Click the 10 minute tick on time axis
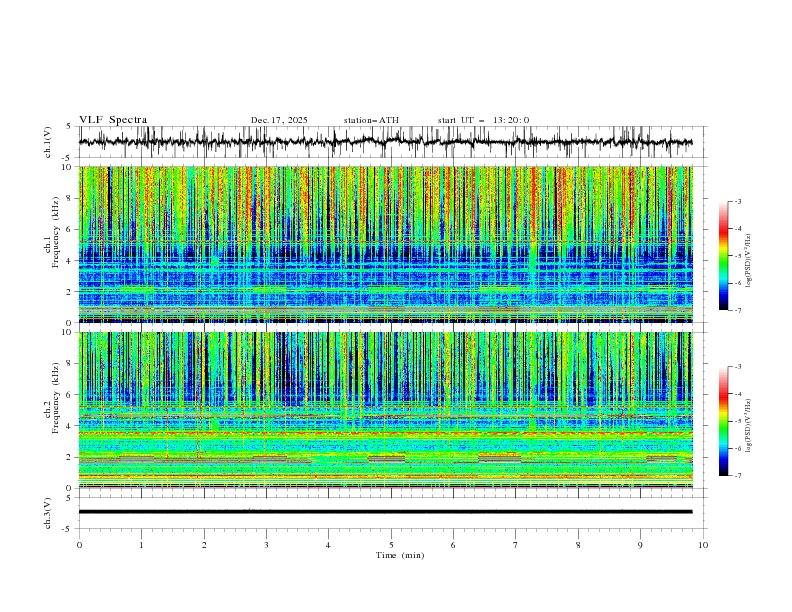This screenshot has width=792, height=612. [703, 545]
